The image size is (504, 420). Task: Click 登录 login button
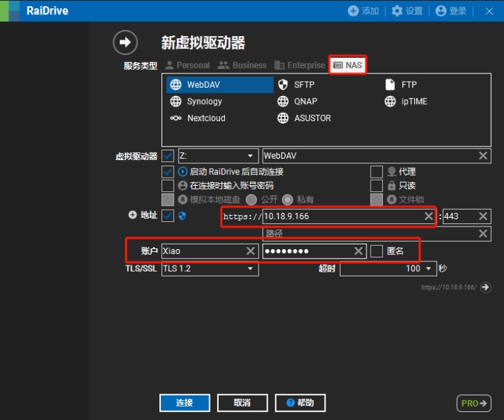tap(451, 11)
